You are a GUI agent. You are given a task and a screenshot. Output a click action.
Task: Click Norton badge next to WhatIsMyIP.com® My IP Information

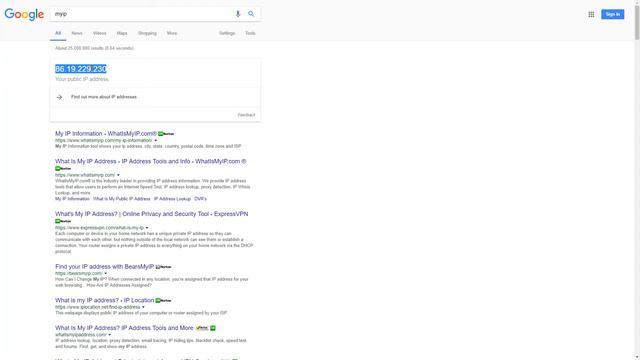point(166,134)
